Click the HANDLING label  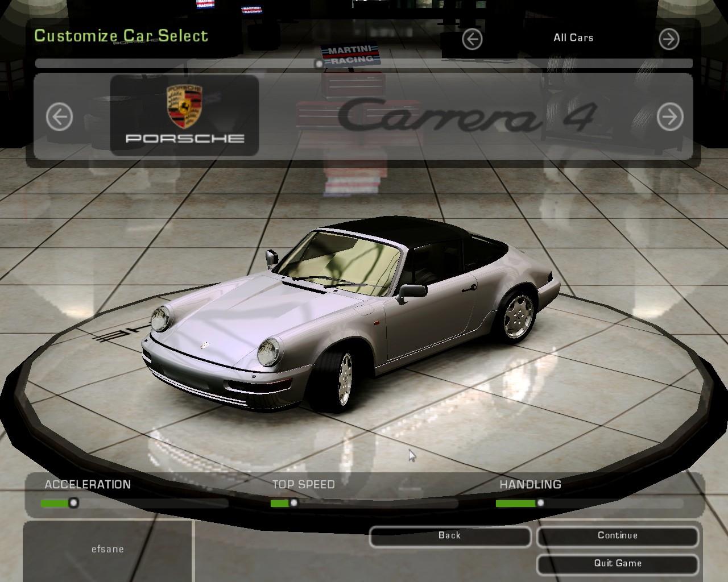(530, 484)
